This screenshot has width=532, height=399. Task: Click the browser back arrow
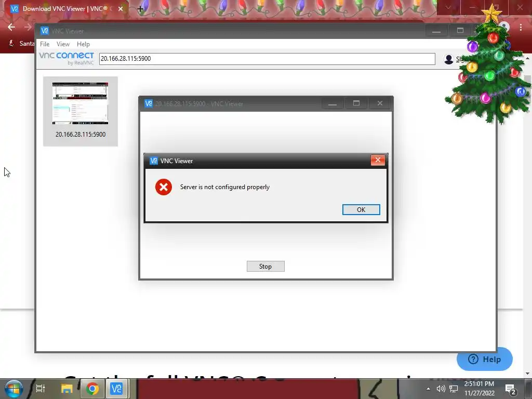pos(11,27)
